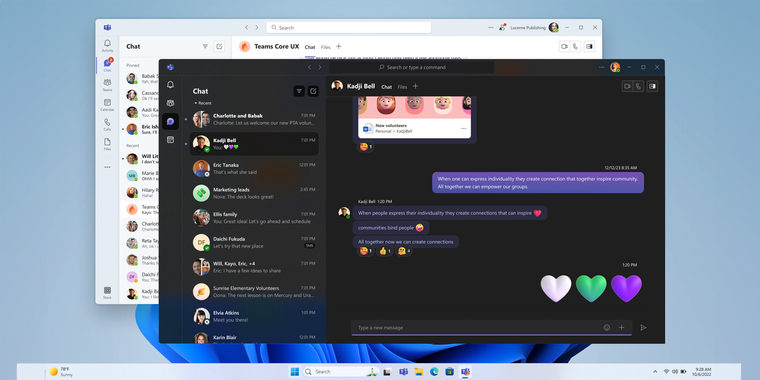This screenshot has width=760, height=380.
Task: Open more options on New volunteers file
Action: [x=463, y=128]
